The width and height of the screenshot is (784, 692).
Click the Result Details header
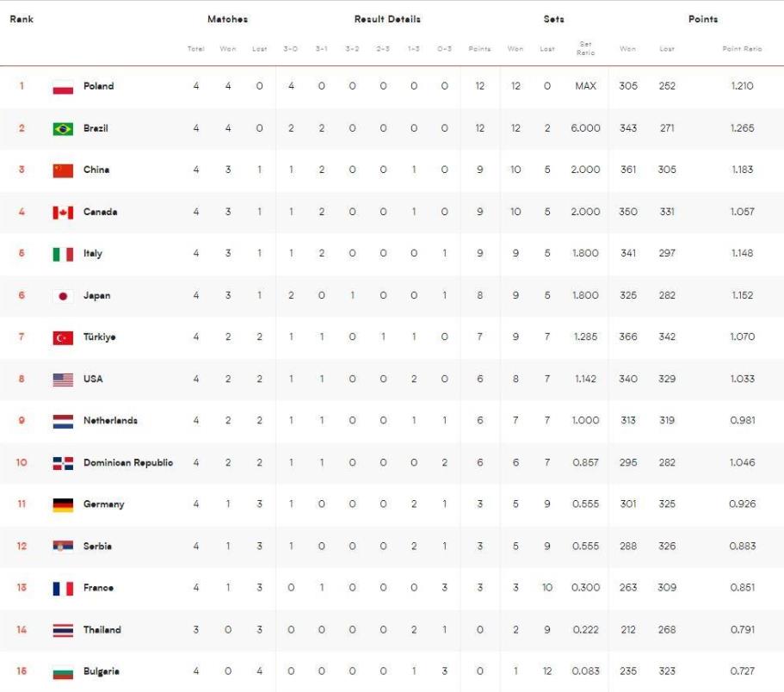387,19
